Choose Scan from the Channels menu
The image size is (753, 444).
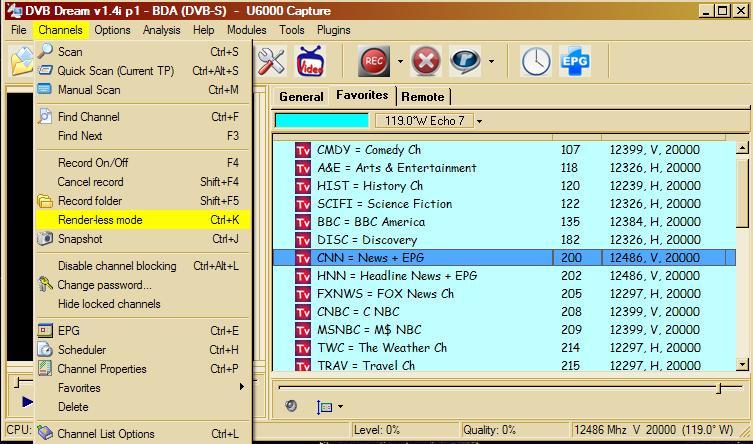pos(143,52)
